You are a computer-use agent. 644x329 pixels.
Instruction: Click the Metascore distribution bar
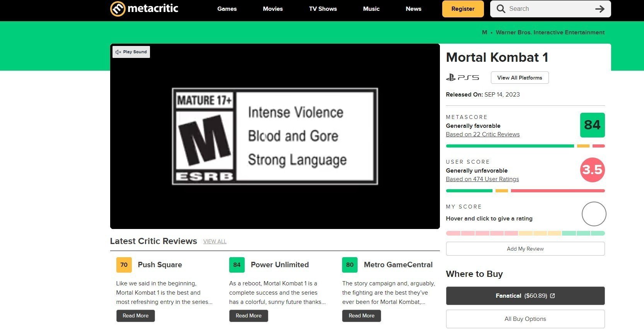coord(525,146)
